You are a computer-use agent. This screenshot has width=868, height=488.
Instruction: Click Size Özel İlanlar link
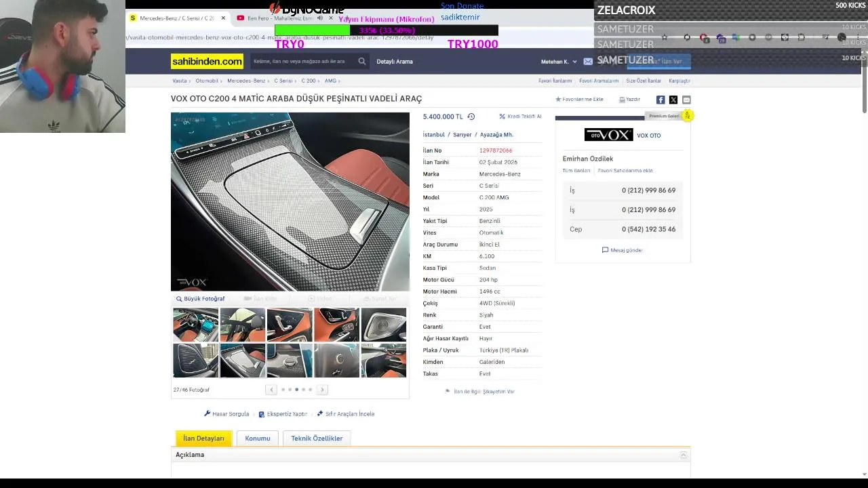(x=644, y=81)
